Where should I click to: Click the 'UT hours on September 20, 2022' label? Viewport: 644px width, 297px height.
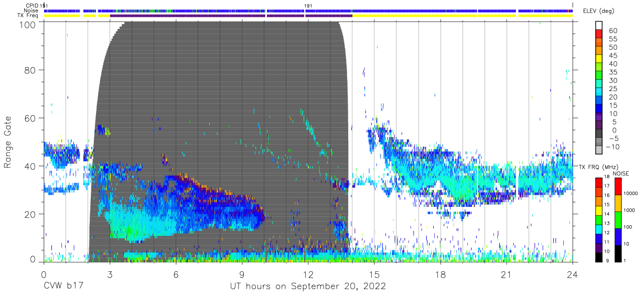308,287
